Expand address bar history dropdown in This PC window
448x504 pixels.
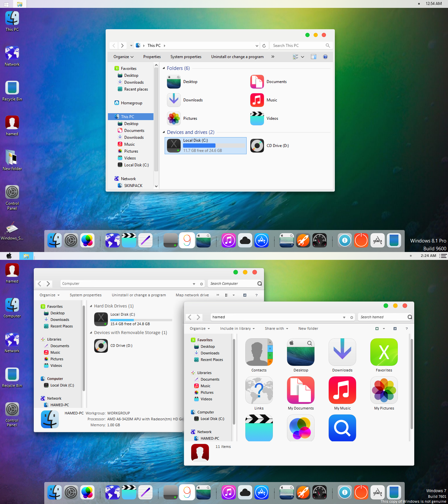[257, 46]
